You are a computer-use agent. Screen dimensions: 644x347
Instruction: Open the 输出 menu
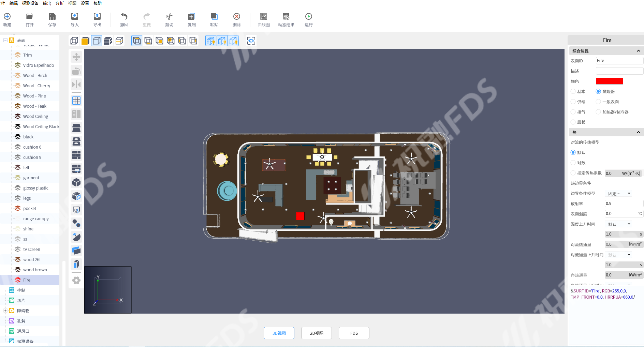[47, 3]
